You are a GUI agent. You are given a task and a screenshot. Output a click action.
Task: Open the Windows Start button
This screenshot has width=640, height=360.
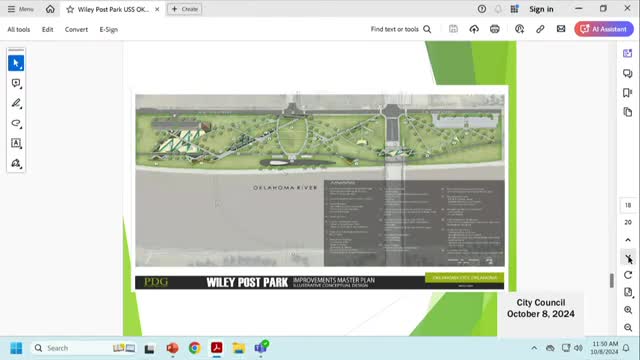pos(16,348)
